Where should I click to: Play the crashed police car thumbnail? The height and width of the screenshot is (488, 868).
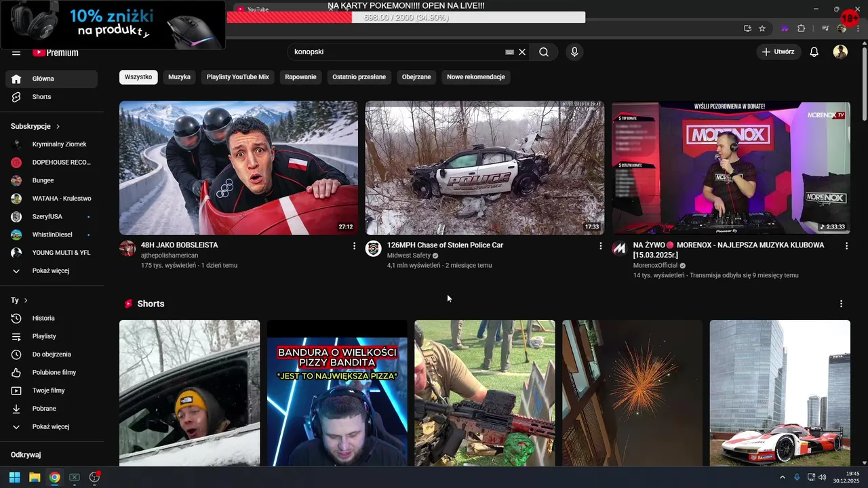click(x=485, y=168)
